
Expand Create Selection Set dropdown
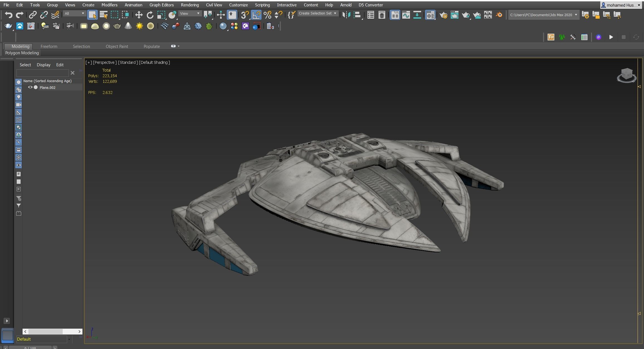tap(318, 13)
